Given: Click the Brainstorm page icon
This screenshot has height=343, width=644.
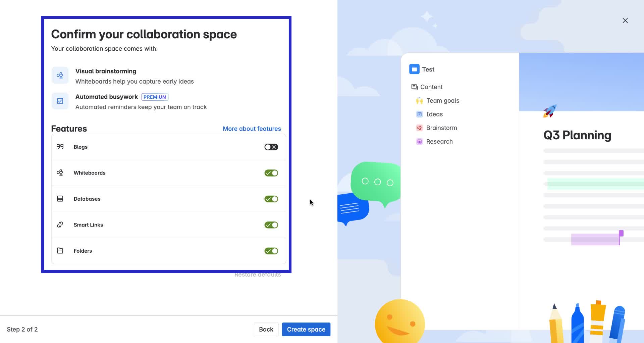Looking at the screenshot, I should pos(419,128).
